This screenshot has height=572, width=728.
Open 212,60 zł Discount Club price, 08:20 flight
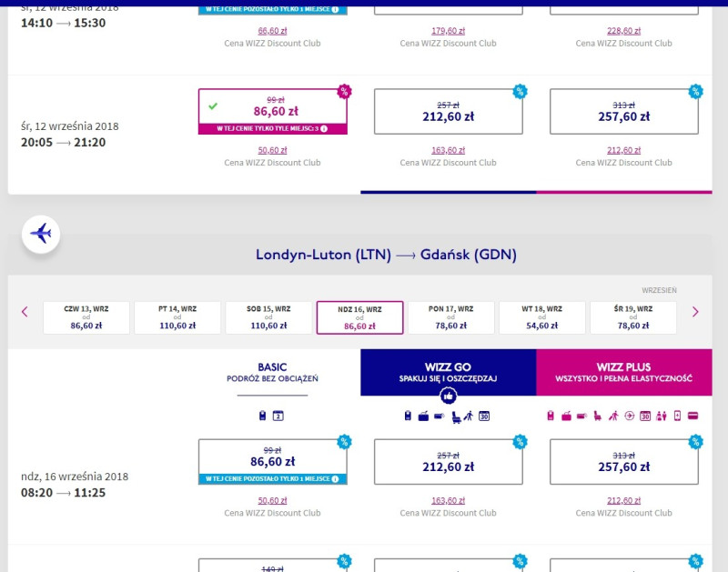coord(624,500)
